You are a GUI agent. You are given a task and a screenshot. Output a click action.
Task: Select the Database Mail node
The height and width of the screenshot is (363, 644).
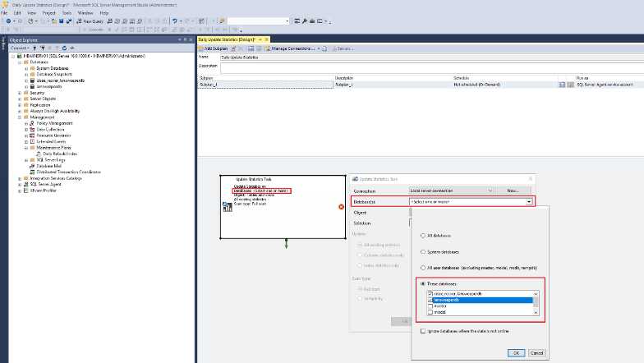pos(49,166)
